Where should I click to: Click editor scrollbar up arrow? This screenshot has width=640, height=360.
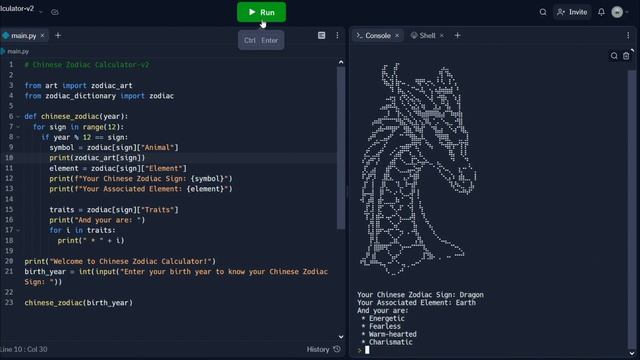coord(341,62)
